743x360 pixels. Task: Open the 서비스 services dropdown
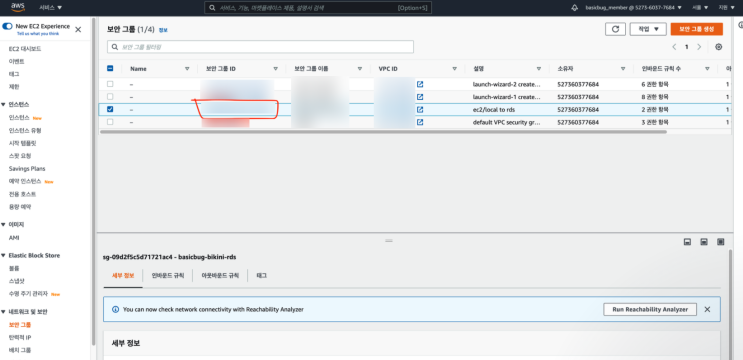coord(51,8)
